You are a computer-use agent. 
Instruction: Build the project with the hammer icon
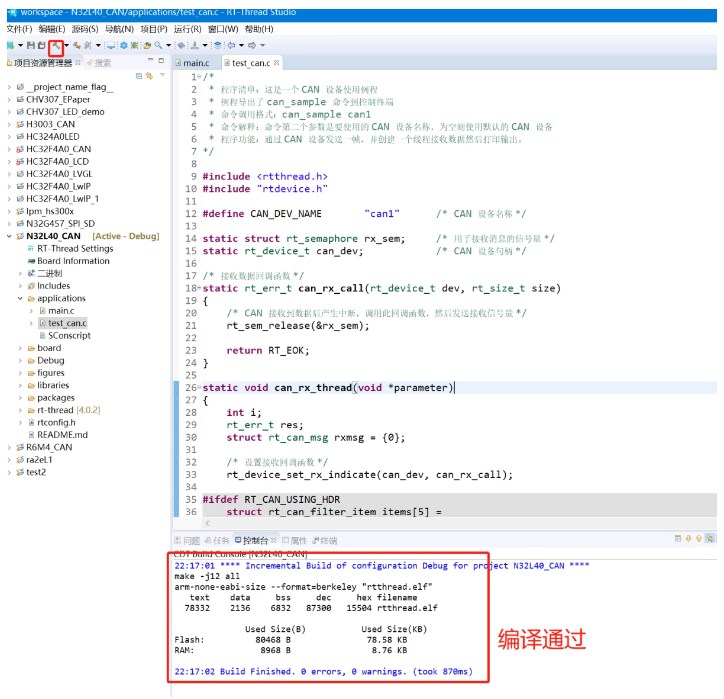pos(56,45)
